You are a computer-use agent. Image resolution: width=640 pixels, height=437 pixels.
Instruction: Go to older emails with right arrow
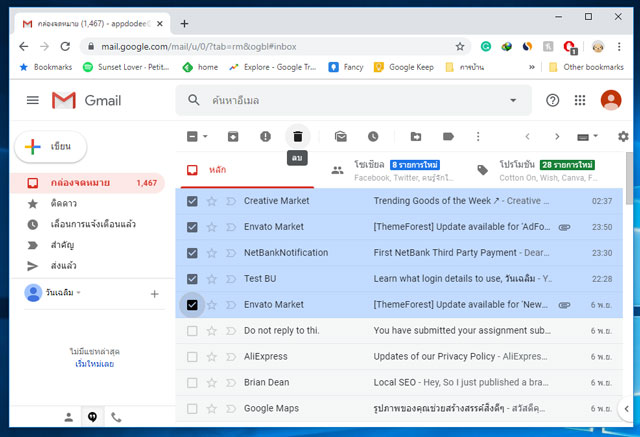point(557,136)
